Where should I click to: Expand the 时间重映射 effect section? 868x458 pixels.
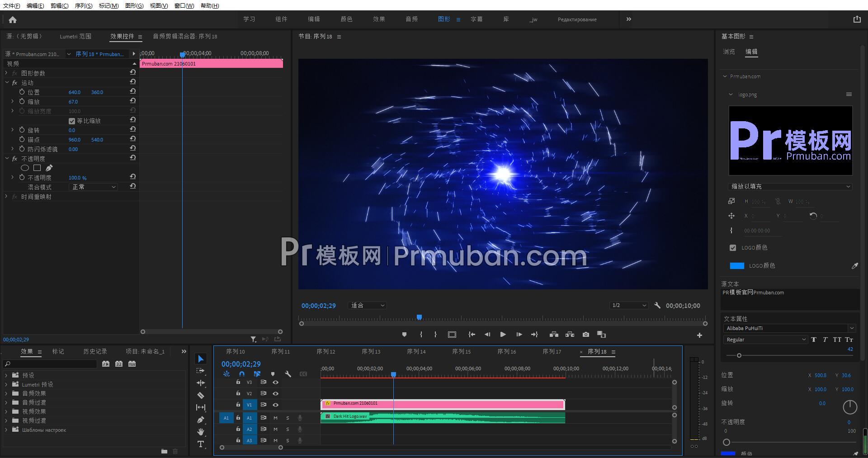(6, 196)
